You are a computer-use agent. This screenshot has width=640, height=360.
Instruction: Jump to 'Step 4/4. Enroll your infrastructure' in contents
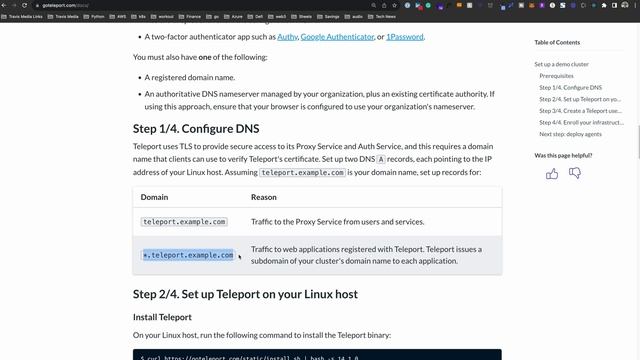click(x=581, y=122)
